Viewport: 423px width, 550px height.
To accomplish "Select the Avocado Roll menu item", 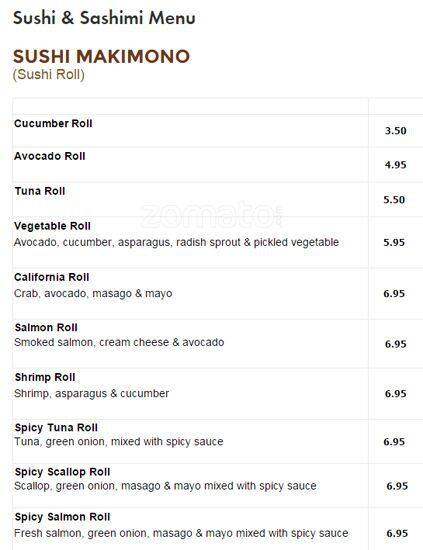I will pos(50,156).
